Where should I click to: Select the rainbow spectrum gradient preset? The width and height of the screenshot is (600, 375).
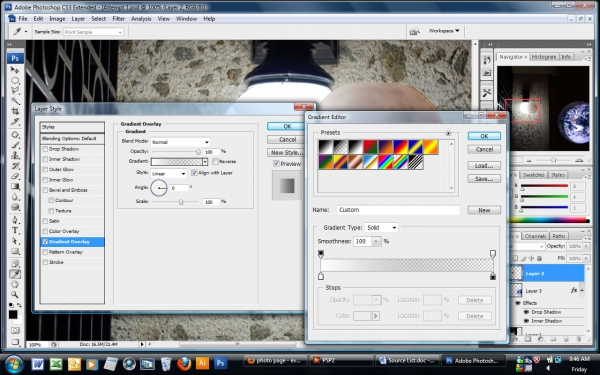(386, 162)
